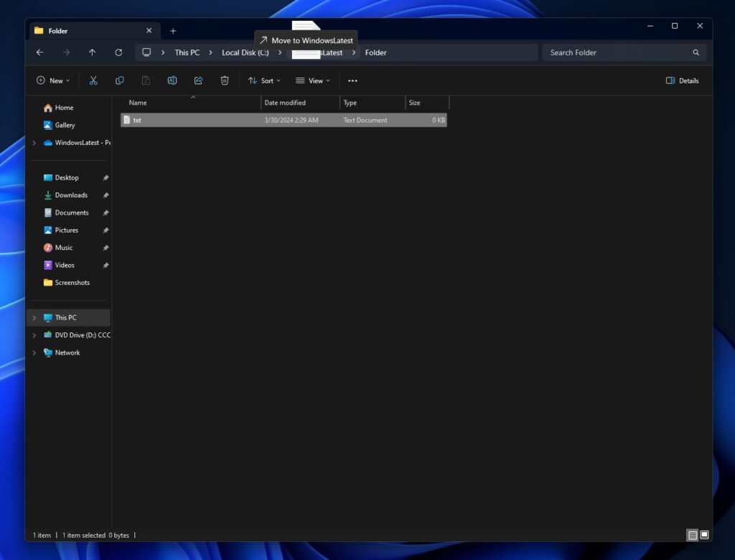Screen dimensions: 735x560
Task: Select the Cut icon in the toolbar
Action: pos(93,80)
